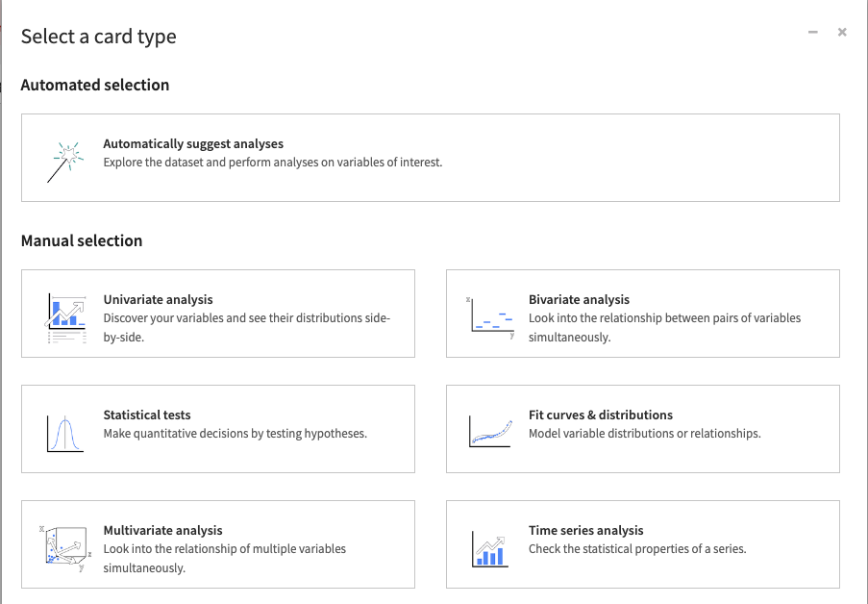868x604 pixels.
Task: Click the Manual selection section heading
Action: click(82, 240)
